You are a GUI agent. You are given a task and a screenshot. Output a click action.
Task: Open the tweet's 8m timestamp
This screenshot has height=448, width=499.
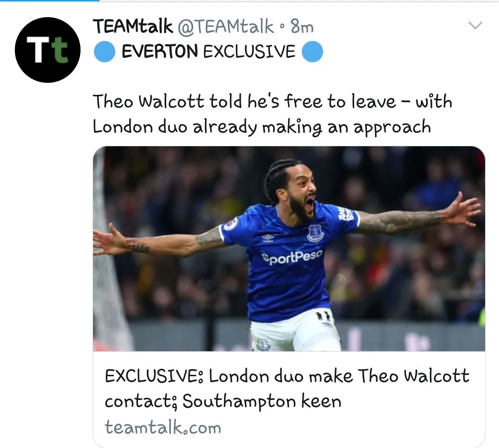pos(302,26)
